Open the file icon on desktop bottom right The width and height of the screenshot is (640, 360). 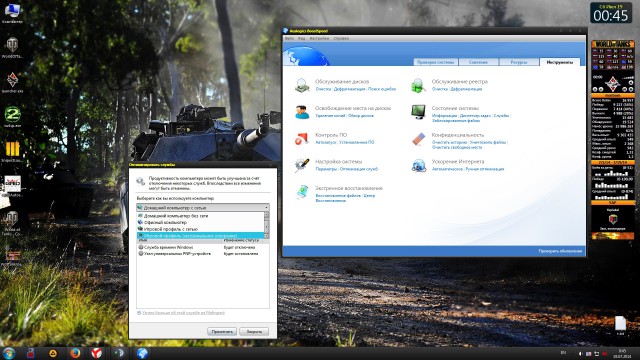click(620, 325)
